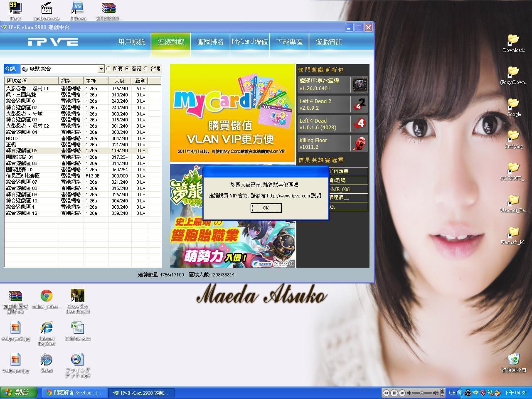Expand the 魔獸.綜合 category dropdown
The width and height of the screenshot is (532, 399).
click(101, 69)
